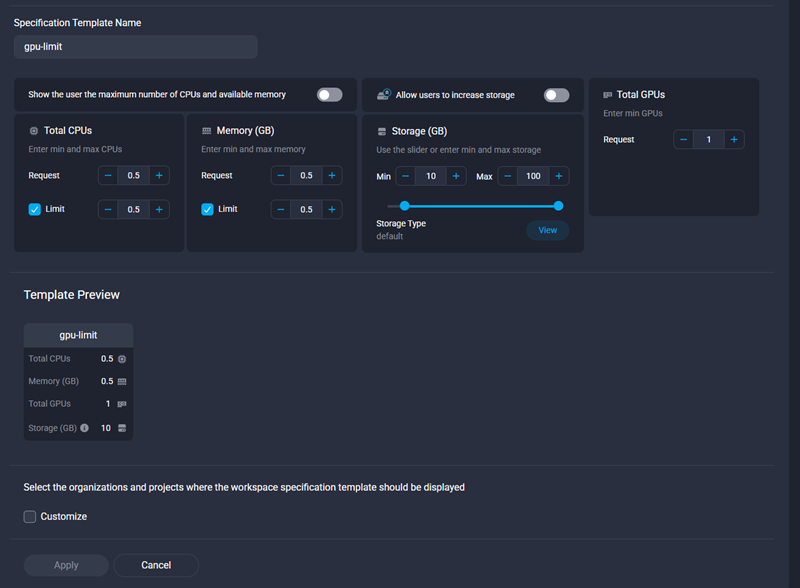
Task: Enable showing users maximum CPUs and available memory
Action: tap(329, 93)
